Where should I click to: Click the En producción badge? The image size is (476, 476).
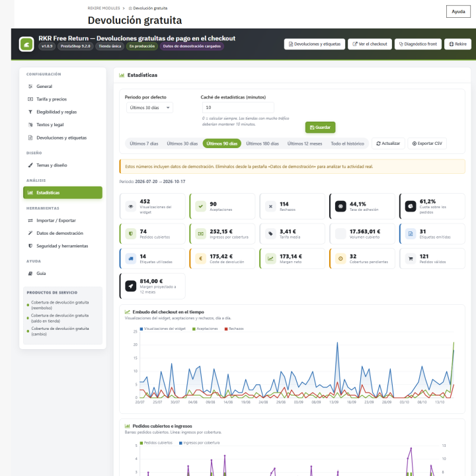(141, 46)
